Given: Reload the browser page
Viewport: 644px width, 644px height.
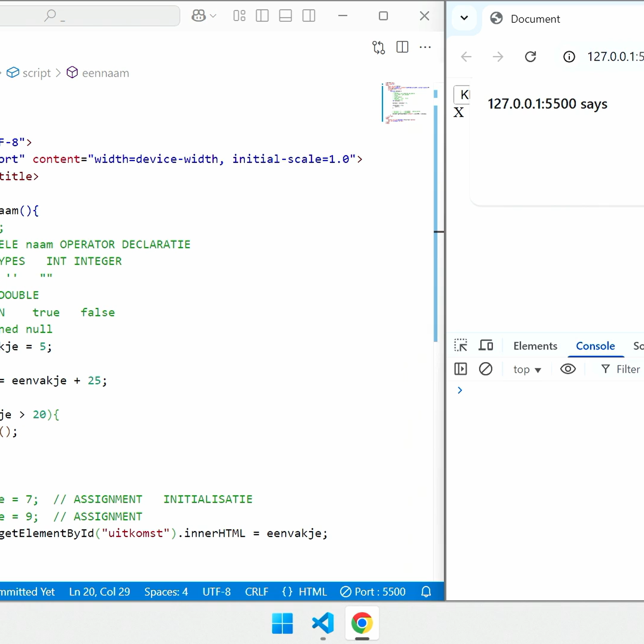Looking at the screenshot, I should coord(530,57).
